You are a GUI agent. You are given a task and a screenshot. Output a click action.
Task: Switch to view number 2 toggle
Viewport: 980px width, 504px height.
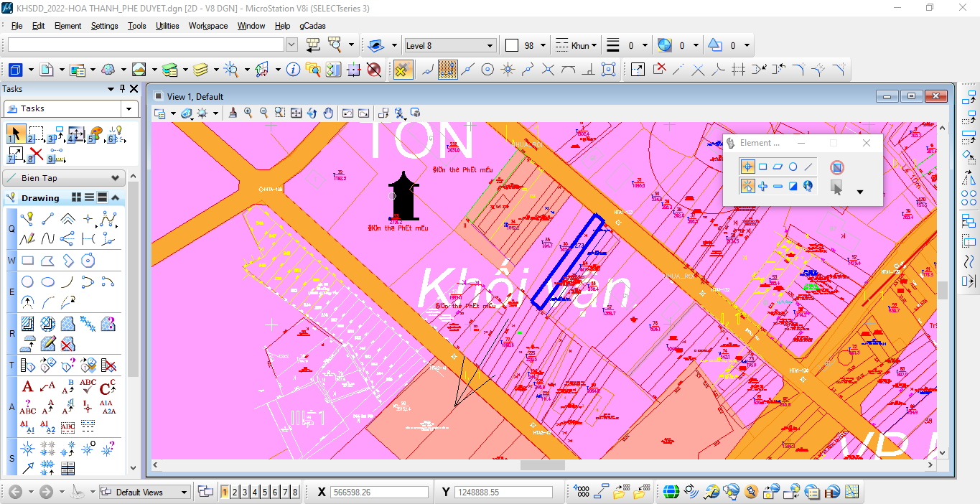(235, 492)
